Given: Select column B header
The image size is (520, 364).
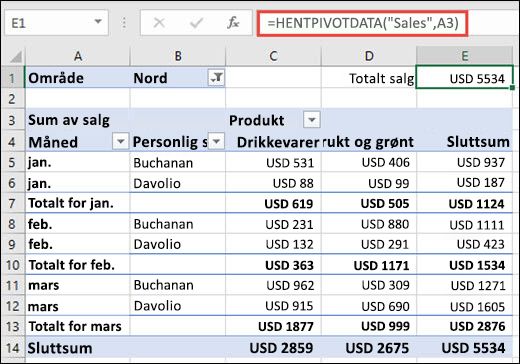Looking at the screenshot, I should tap(178, 56).
